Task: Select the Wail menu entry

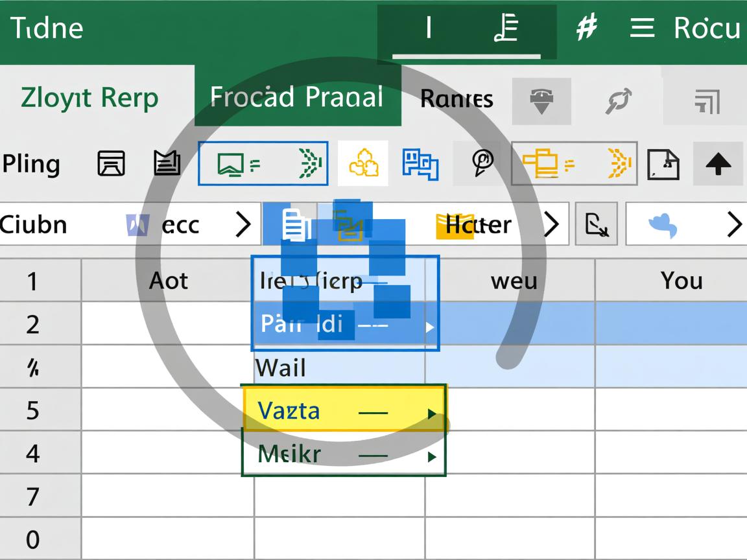Action: point(281,368)
